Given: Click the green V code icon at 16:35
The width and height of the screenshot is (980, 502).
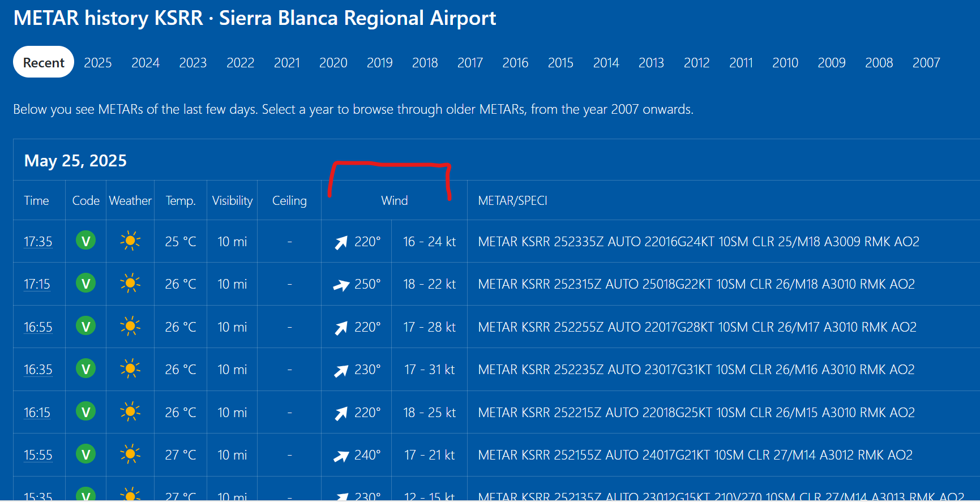Looking at the screenshot, I should 85,369.
